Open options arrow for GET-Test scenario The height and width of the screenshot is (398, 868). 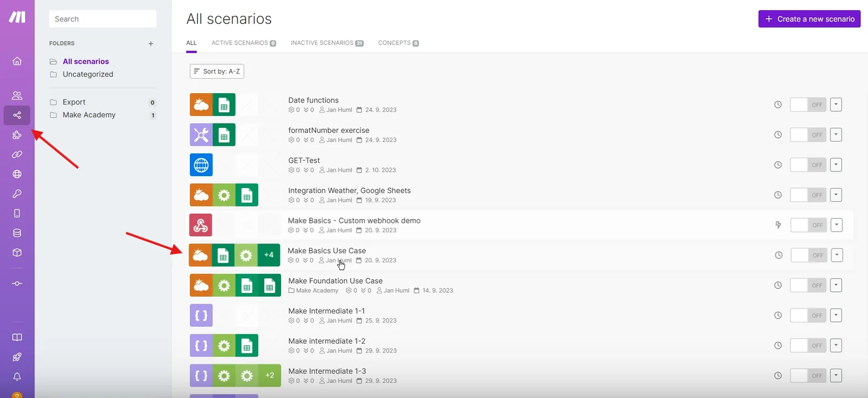point(836,165)
